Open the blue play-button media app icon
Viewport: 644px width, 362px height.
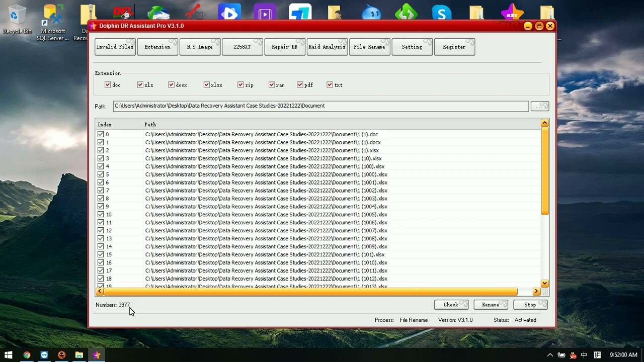coord(229,12)
